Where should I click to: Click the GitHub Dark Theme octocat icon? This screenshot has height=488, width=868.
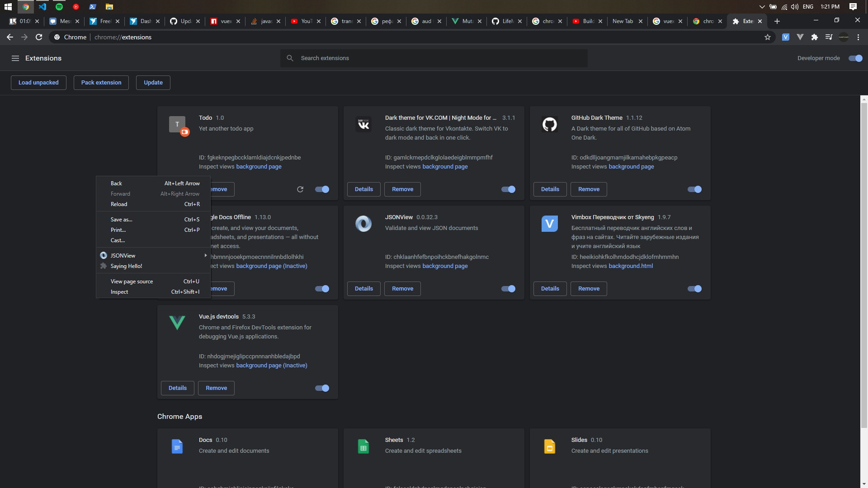(x=550, y=124)
